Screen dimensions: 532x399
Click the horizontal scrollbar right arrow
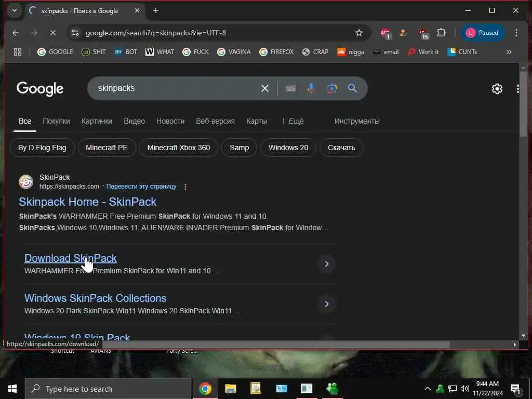click(x=515, y=345)
